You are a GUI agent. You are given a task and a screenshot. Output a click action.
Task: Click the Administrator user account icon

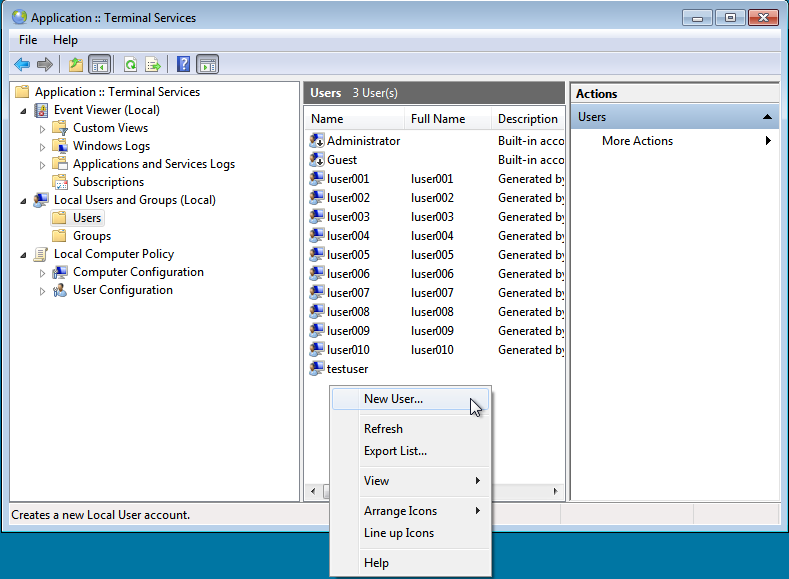317,141
